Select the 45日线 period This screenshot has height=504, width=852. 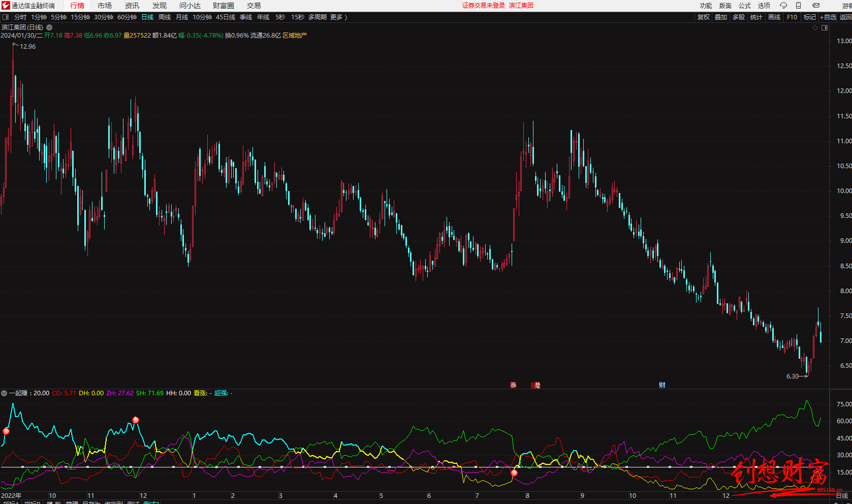(x=226, y=17)
